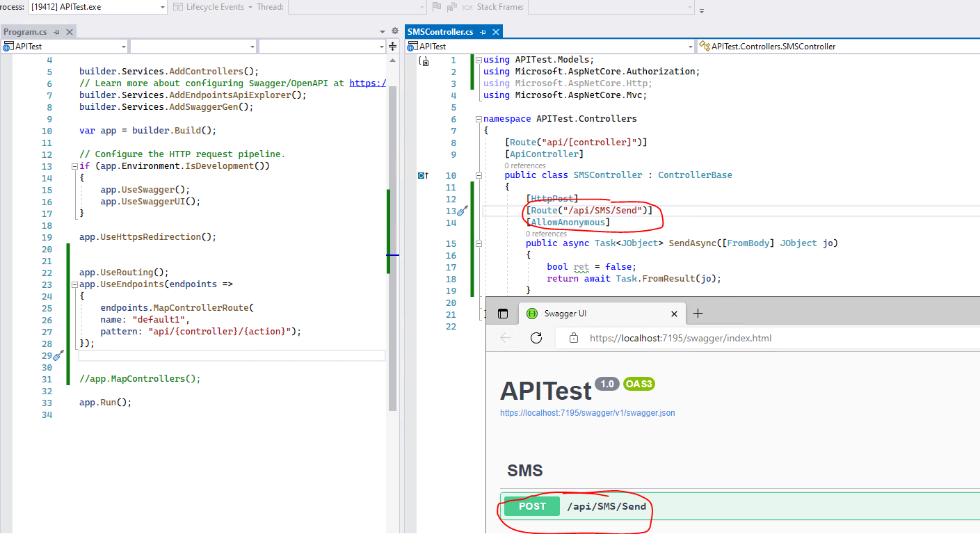Click the browser address bar URL

click(680, 339)
